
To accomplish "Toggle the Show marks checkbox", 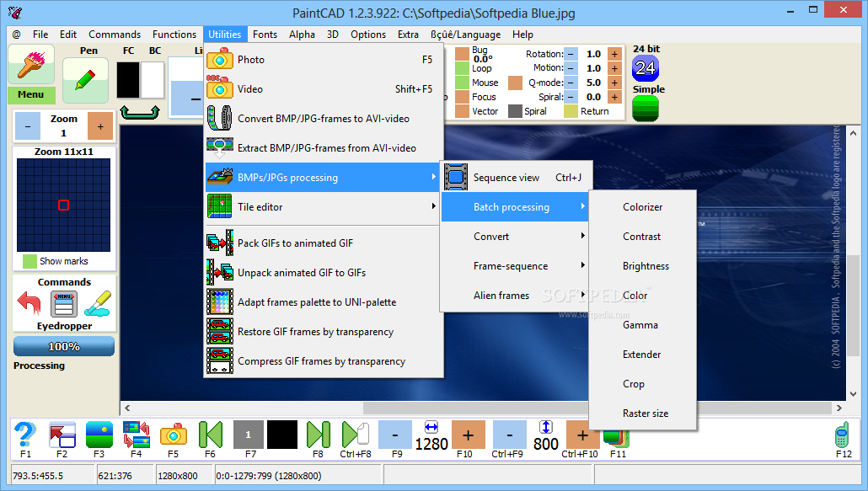I will [29, 261].
